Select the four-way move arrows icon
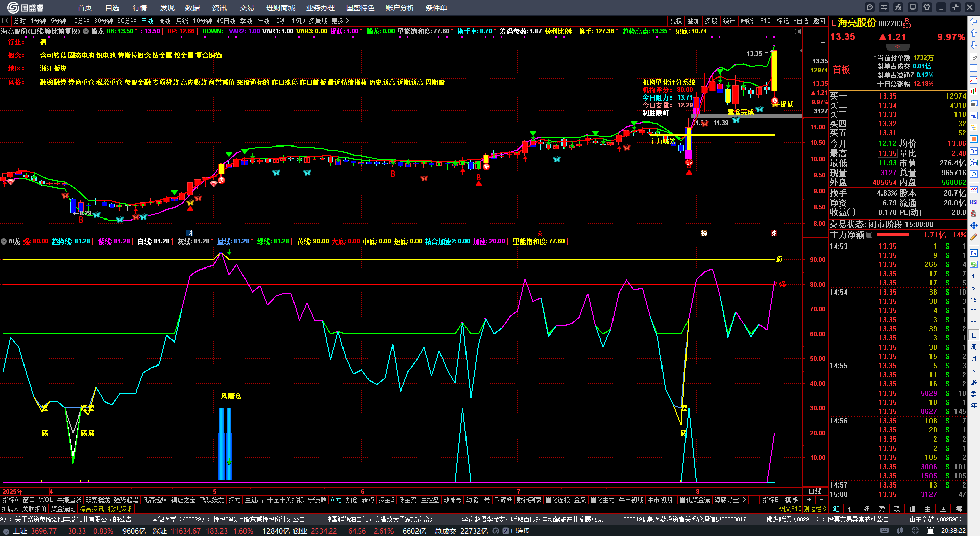The image size is (980, 536). click(x=974, y=225)
